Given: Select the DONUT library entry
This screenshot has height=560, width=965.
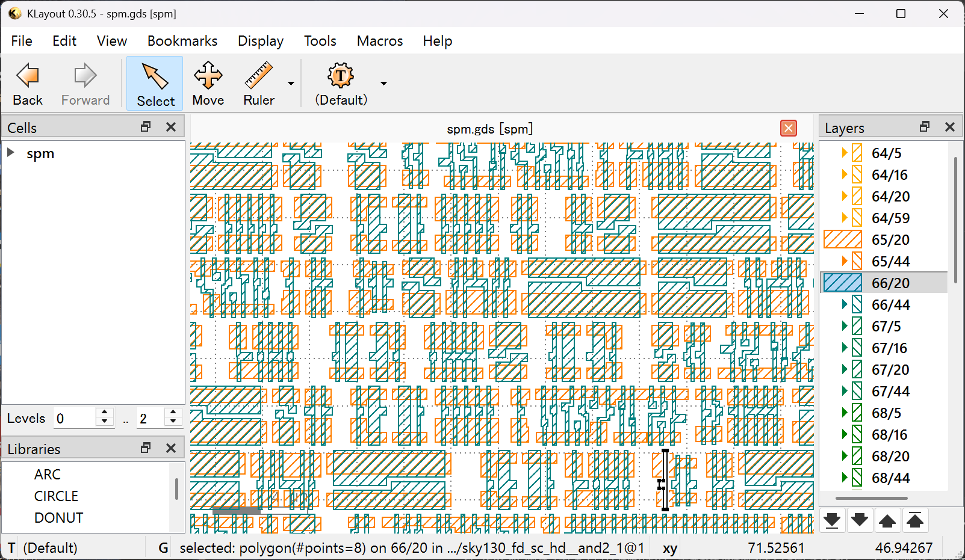Looking at the screenshot, I should [58, 518].
